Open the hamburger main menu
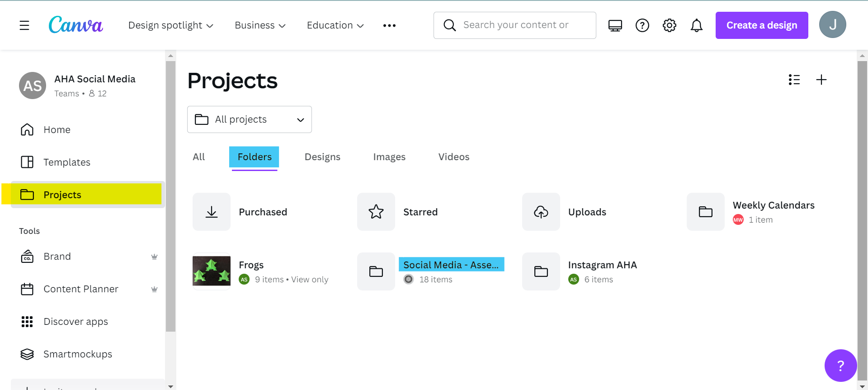Viewport: 868px width, 390px height. point(24,25)
